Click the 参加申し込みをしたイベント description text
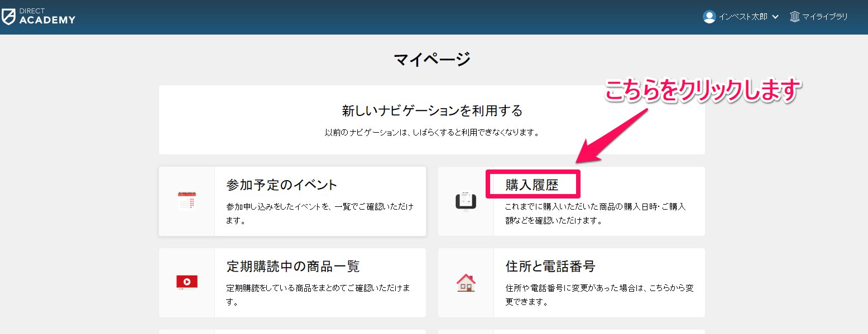868x334 pixels. 320,214
